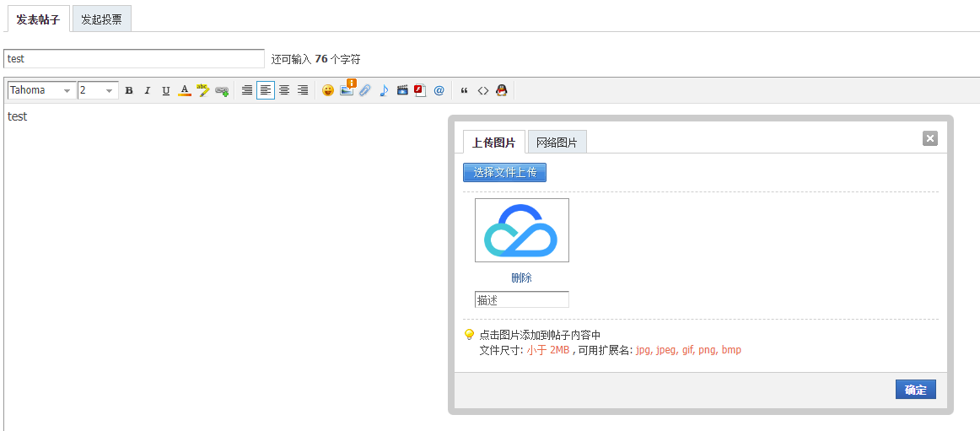Toggle underline formatting in the editor toolbar
The width and height of the screenshot is (980, 431).
(x=165, y=90)
